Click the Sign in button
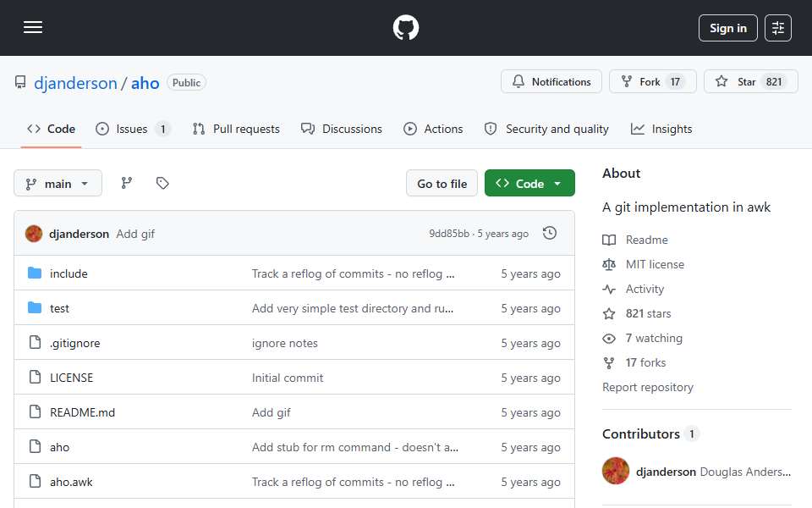This screenshot has width=812, height=508. tap(727, 28)
